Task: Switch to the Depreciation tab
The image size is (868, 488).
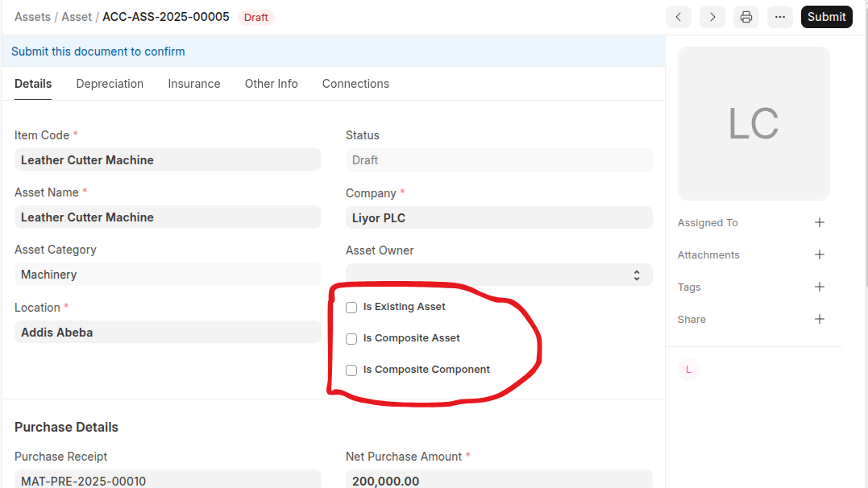Action: 110,84
